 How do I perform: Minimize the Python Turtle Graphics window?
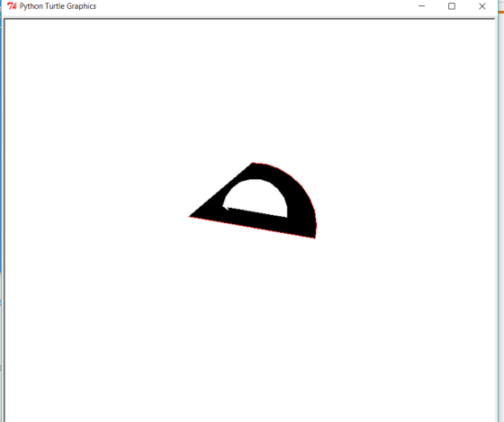click(x=422, y=6)
